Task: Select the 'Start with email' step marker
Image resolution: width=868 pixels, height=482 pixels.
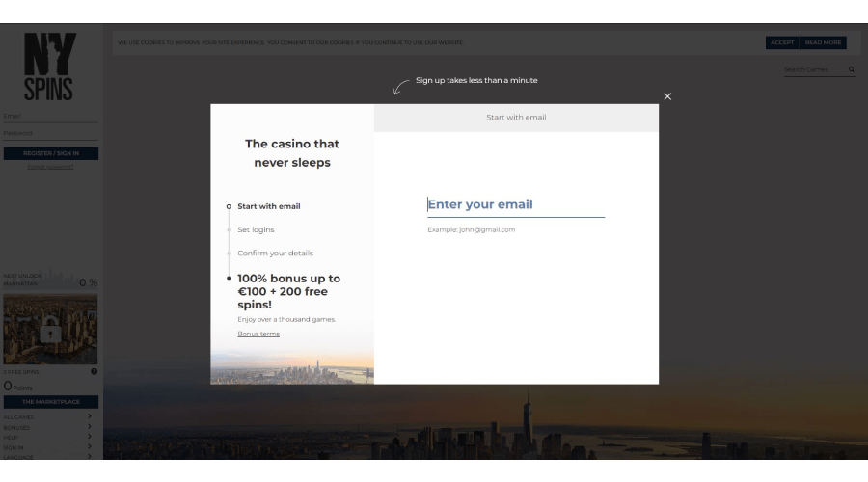Action: click(229, 206)
